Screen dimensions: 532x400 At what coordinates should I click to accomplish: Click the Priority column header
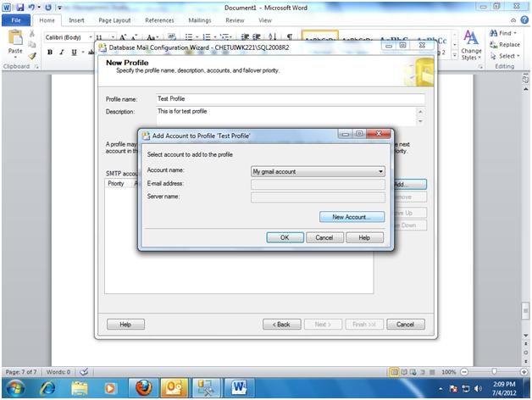(x=116, y=184)
